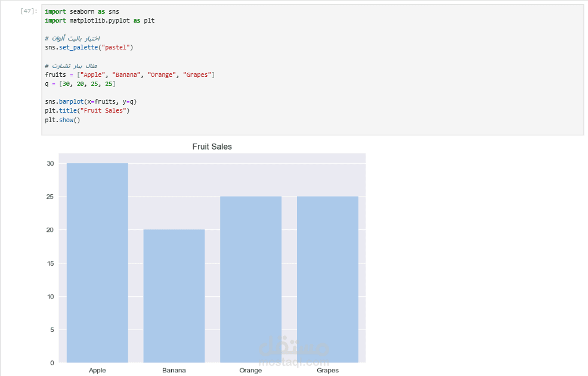Screen dimensions: 588x376
Task: Click the cell execution prompt [47]
Action: click(x=29, y=11)
